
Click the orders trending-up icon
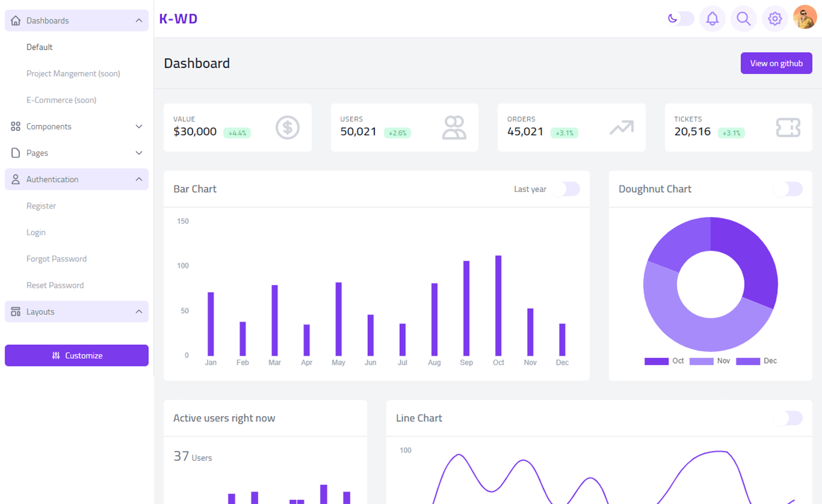pos(621,127)
